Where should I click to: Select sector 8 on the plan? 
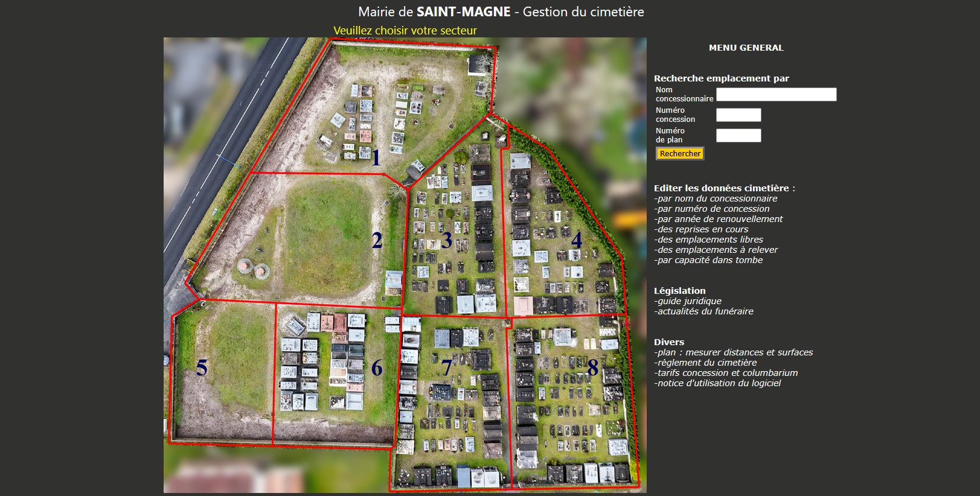coord(592,367)
